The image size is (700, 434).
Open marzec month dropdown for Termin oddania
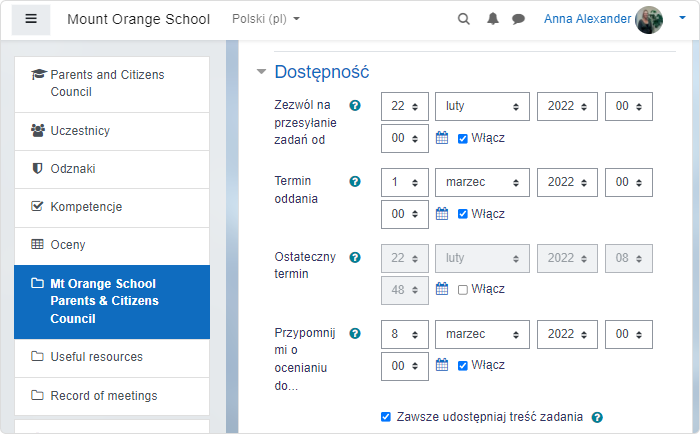(482, 182)
